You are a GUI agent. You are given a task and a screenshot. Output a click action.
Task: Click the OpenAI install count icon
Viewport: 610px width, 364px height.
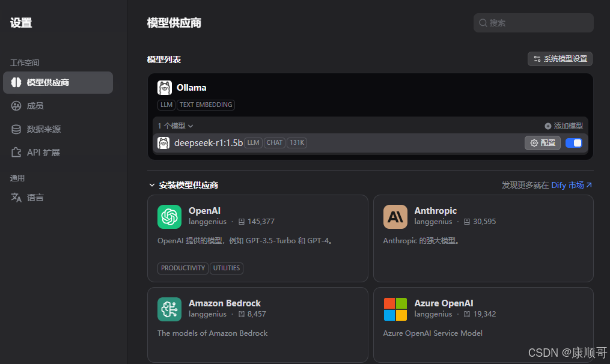point(242,222)
